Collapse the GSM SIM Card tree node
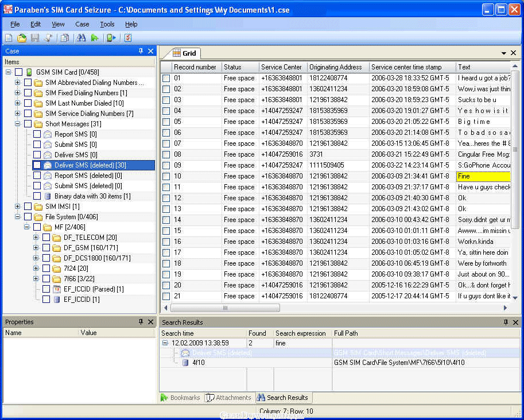 pos(9,72)
